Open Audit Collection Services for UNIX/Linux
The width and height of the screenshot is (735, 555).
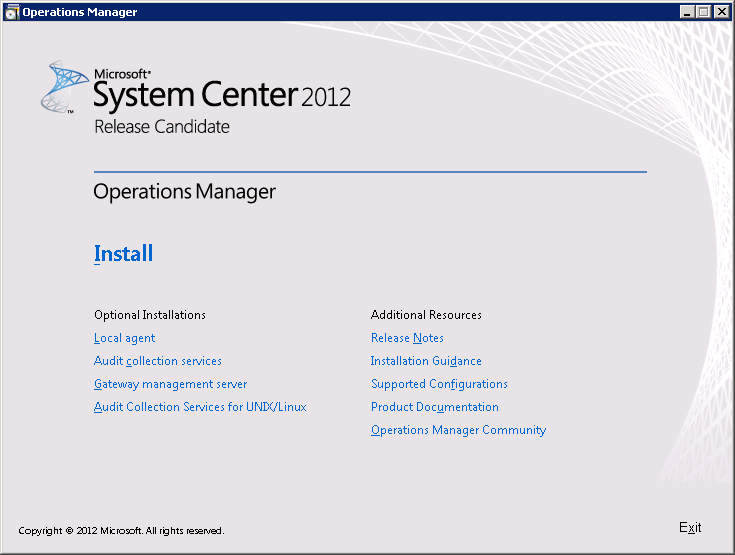200,407
